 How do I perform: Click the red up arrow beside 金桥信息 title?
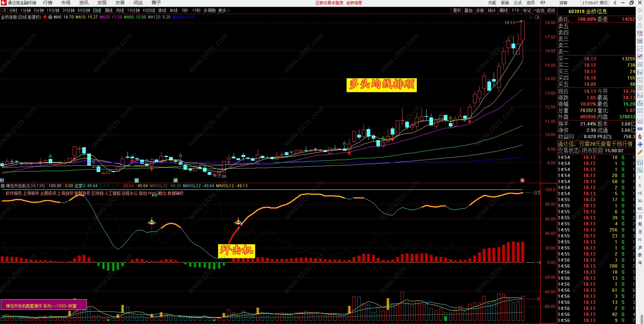pyautogui.click(x=45, y=17)
